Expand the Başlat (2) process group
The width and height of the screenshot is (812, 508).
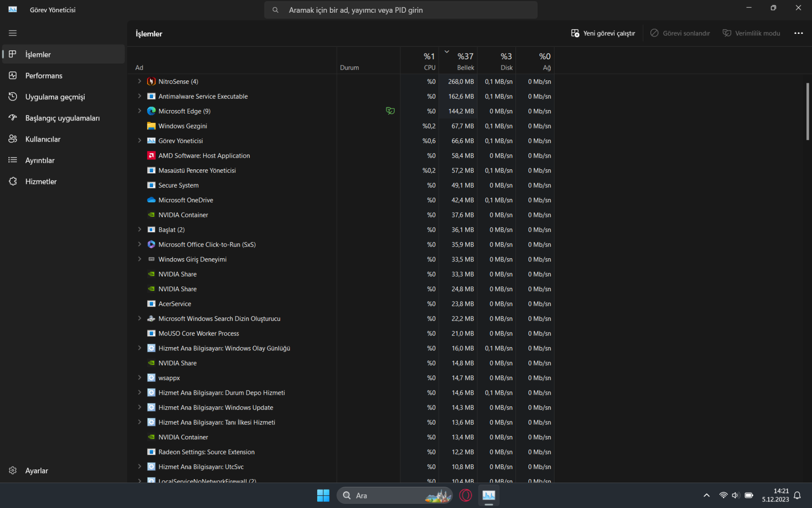tap(140, 230)
